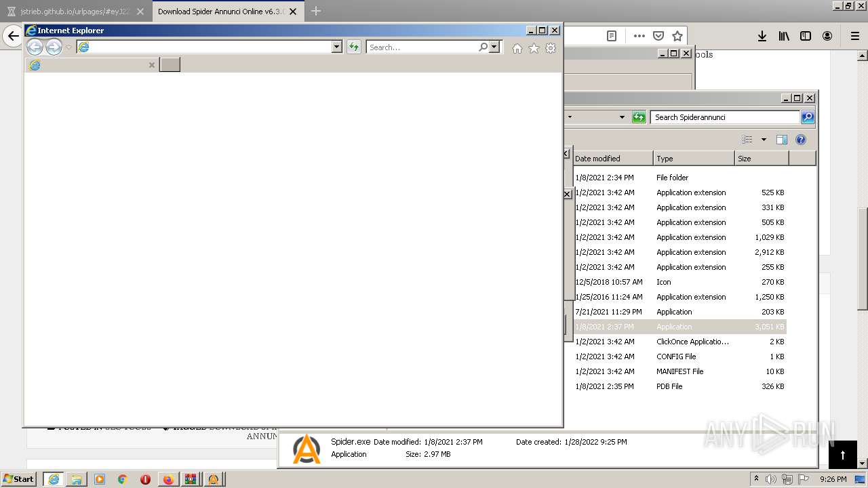868x488 pixels.
Task: Expand Internet Explorer search provider dropdown
Action: [x=494, y=47]
